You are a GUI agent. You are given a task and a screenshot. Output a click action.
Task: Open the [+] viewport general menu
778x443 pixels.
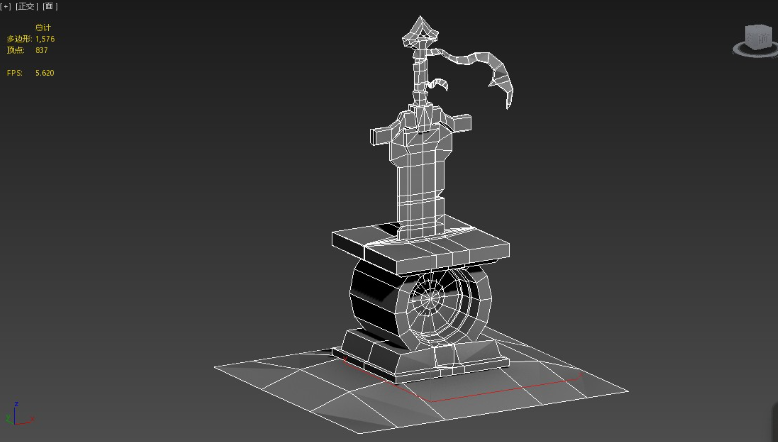(x=5, y=6)
